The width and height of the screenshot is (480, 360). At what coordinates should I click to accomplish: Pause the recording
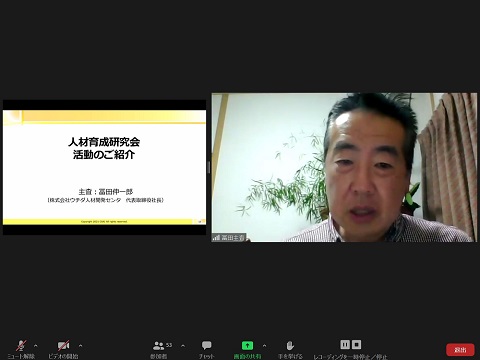click(345, 344)
